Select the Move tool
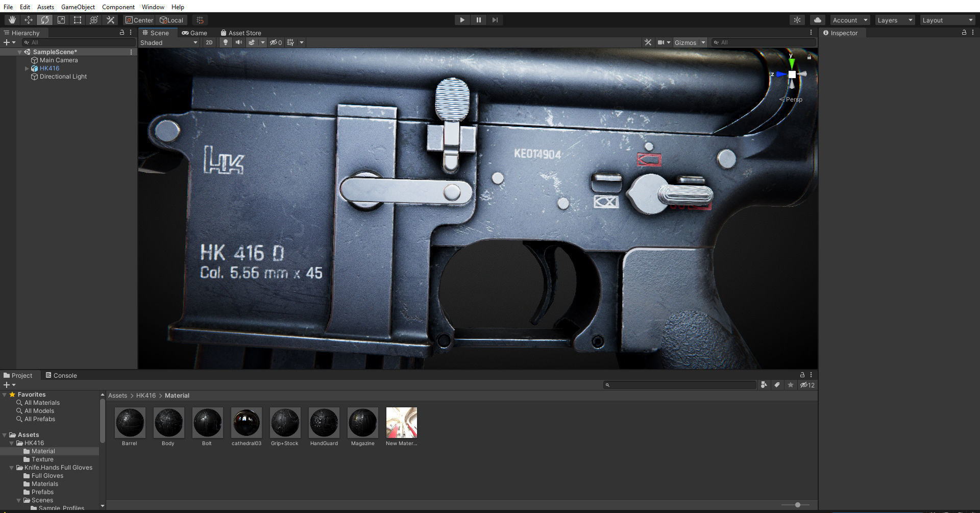This screenshot has height=513, width=980. [x=29, y=20]
